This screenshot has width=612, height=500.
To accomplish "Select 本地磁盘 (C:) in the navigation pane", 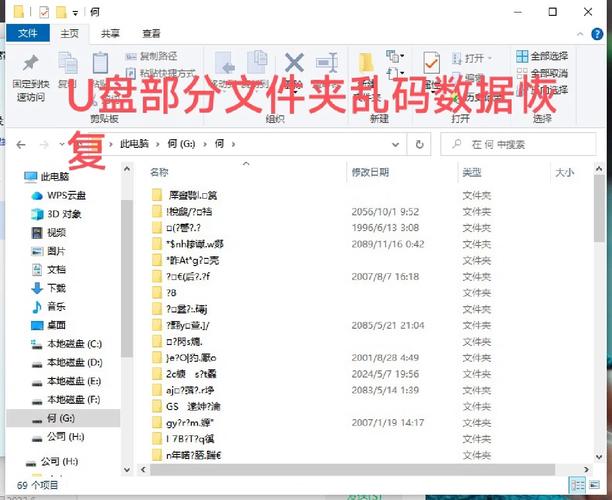I will [x=66, y=344].
